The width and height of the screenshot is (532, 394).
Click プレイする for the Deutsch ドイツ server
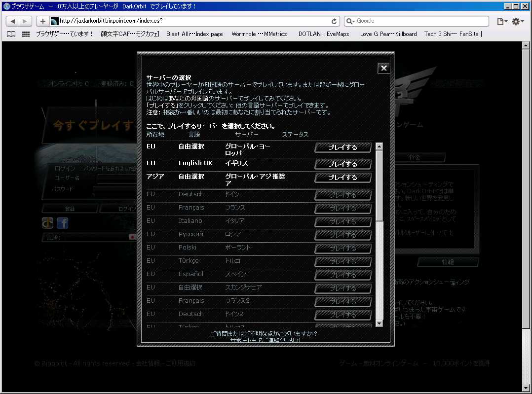(342, 195)
